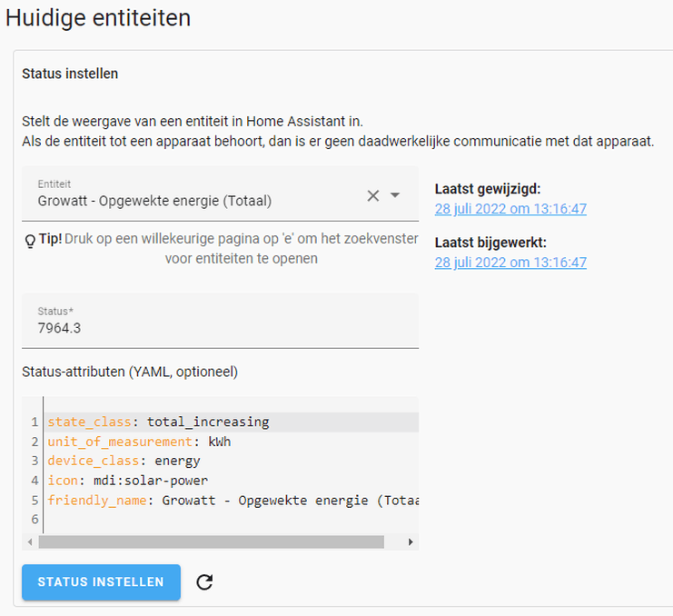Click the mdi:solar-power icon value
The width and height of the screenshot is (673, 616).
pyautogui.click(x=150, y=480)
